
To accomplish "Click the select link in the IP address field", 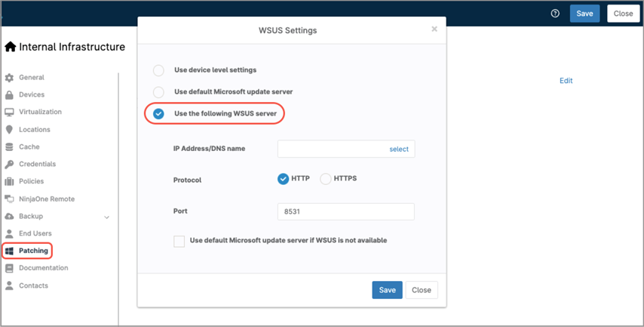I will (x=399, y=150).
